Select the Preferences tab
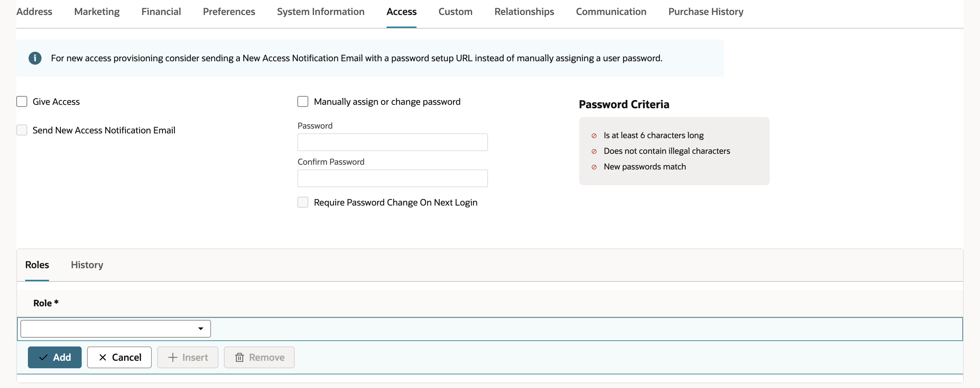 229,12
